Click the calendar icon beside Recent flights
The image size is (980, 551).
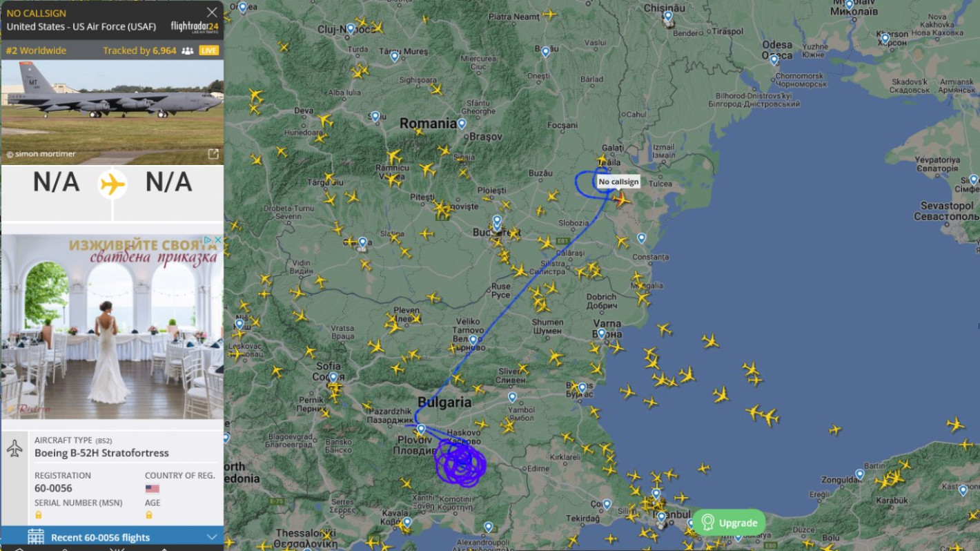pos(36,537)
